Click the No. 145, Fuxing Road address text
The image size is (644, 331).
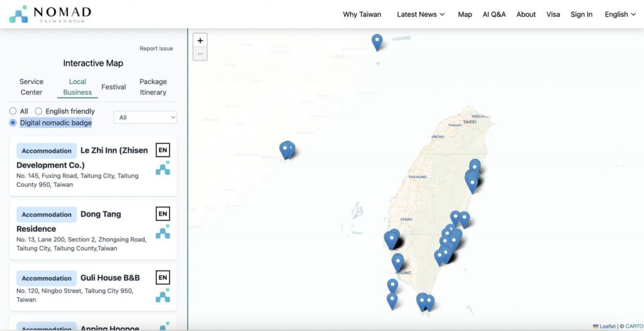(x=77, y=180)
